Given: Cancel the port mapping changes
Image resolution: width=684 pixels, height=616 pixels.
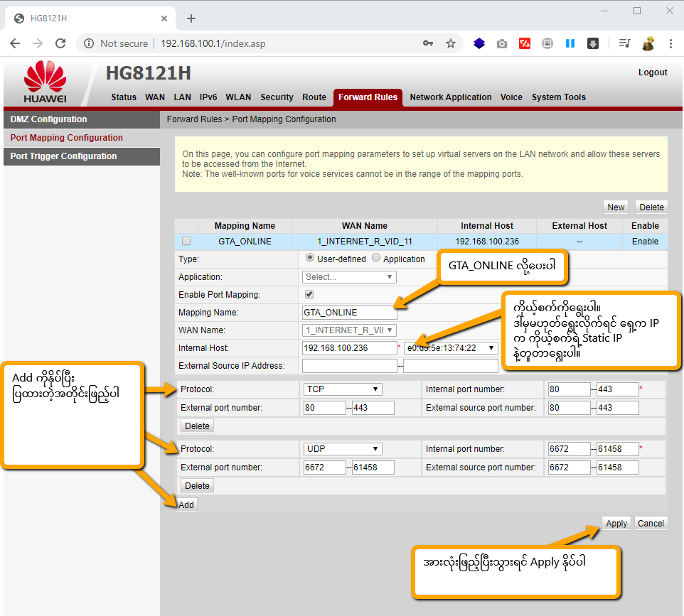Looking at the screenshot, I should click(x=651, y=523).
